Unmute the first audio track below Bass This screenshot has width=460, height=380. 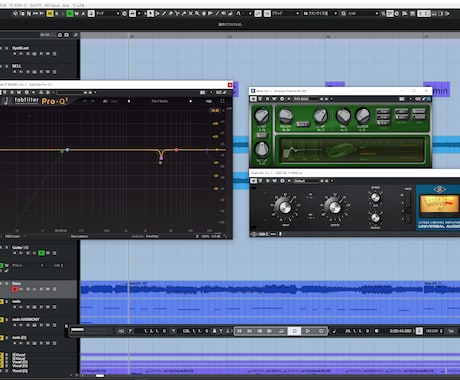[x=1, y=301]
